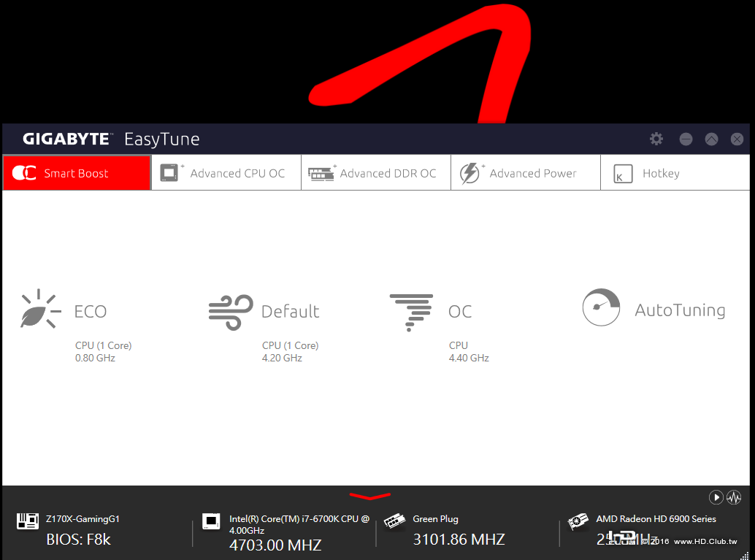Start AutoTuning via its label
The image size is (755, 560).
(680, 310)
